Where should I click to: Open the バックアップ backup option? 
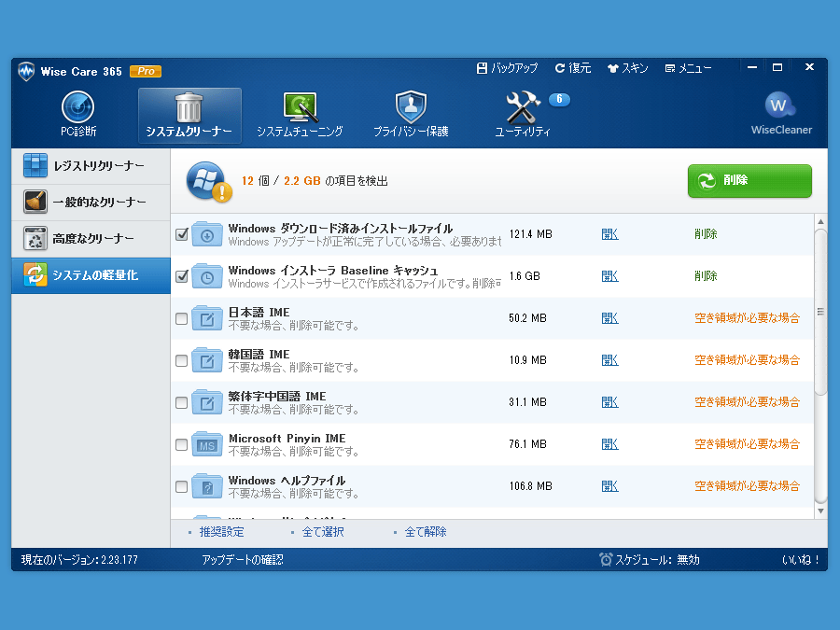point(507,68)
